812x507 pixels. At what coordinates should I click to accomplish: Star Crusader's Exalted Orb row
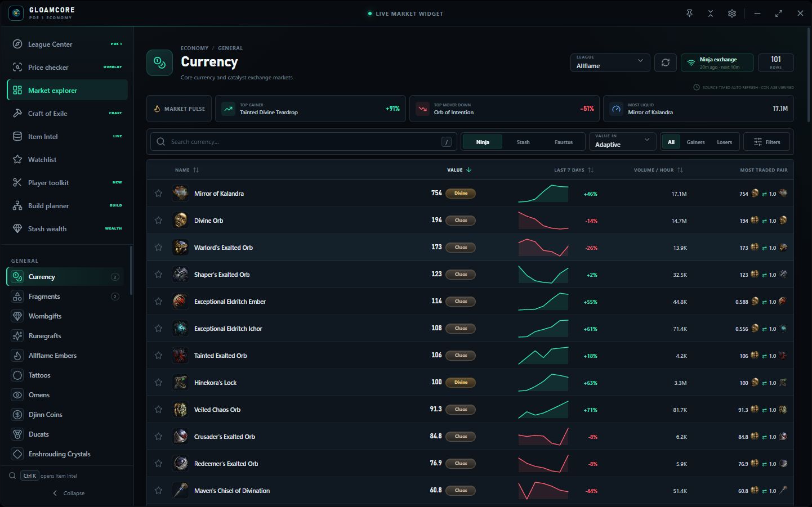click(x=158, y=437)
